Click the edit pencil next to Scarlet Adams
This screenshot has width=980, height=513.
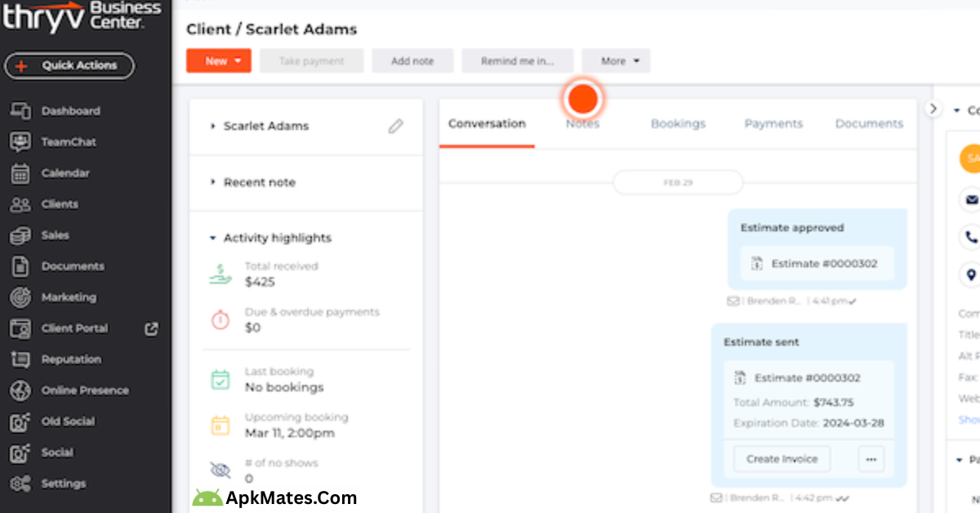(396, 127)
